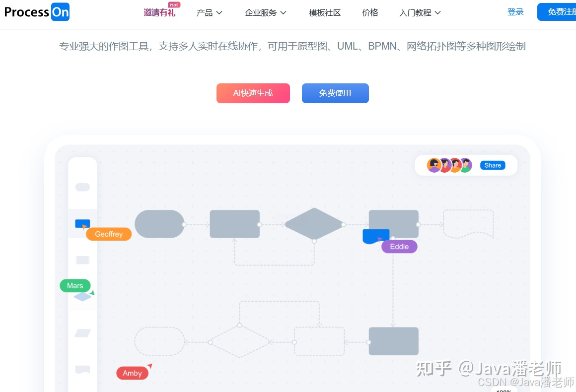Click the 登录 login link
The width and height of the screenshot is (576, 392).
point(515,12)
